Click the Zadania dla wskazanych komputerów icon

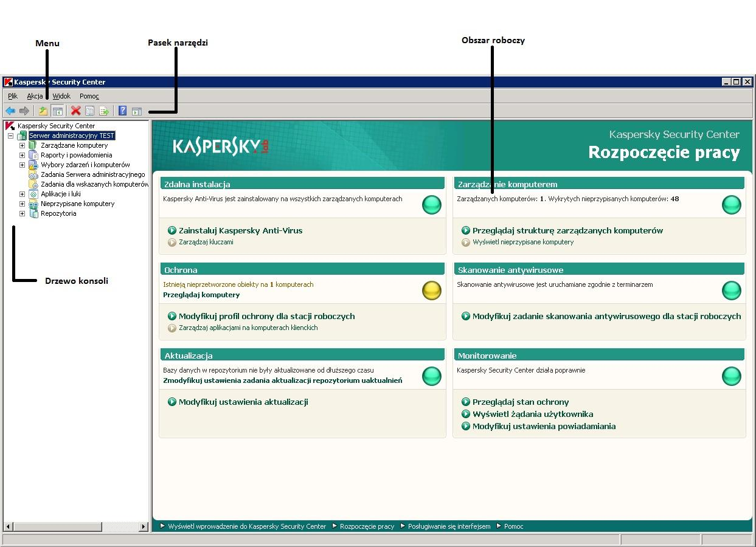34,184
